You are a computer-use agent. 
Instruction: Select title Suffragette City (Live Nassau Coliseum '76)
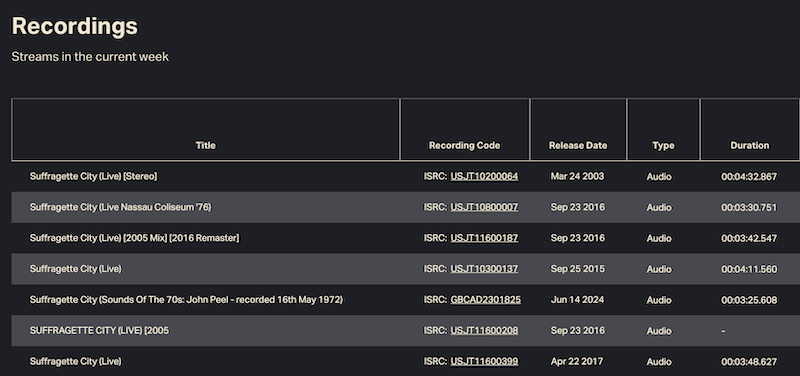click(x=120, y=207)
